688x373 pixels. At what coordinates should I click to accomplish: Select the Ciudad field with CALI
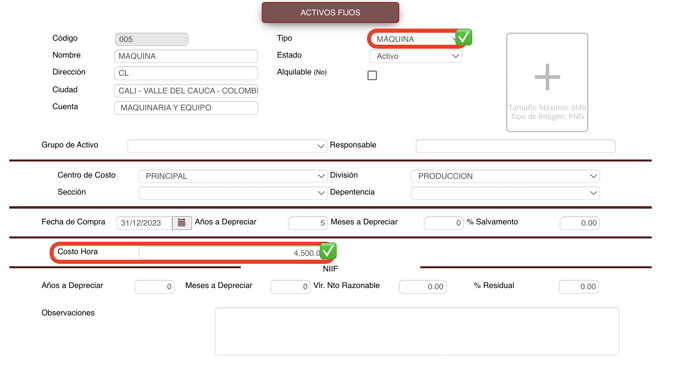[186, 91]
